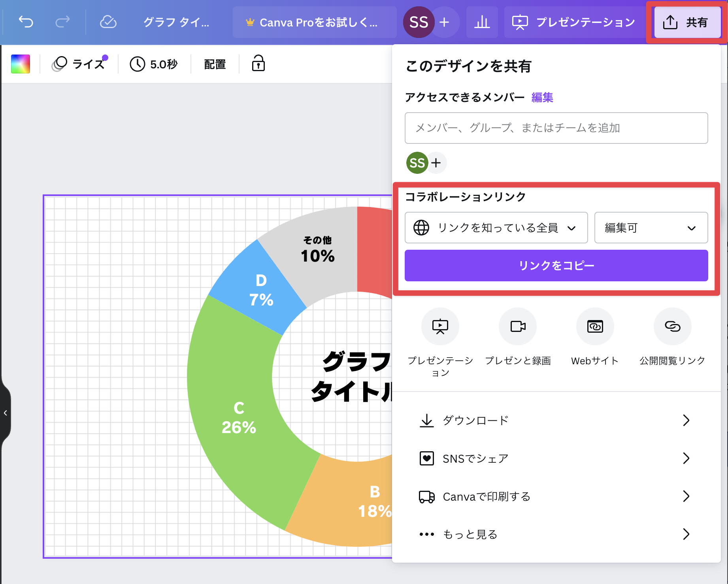Expand the ダウンロード option
Image resolution: width=728 pixels, height=584 pixels.
pyautogui.click(x=556, y=420)
